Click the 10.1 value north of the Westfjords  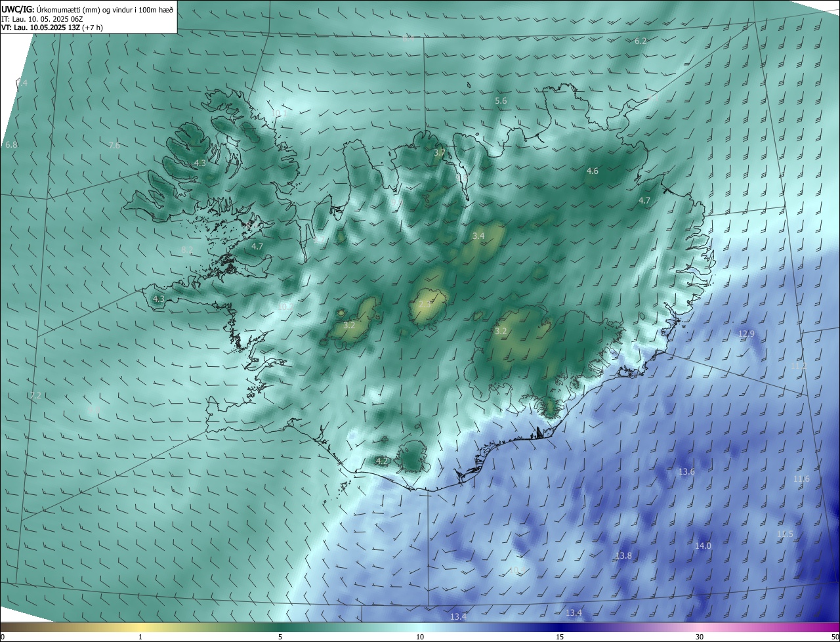[x=279, y=113]
